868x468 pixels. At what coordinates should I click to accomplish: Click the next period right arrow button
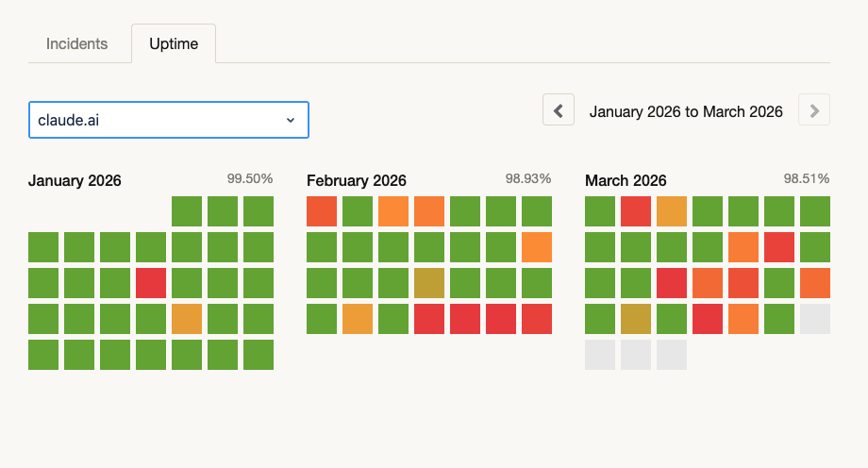point(814,110)
